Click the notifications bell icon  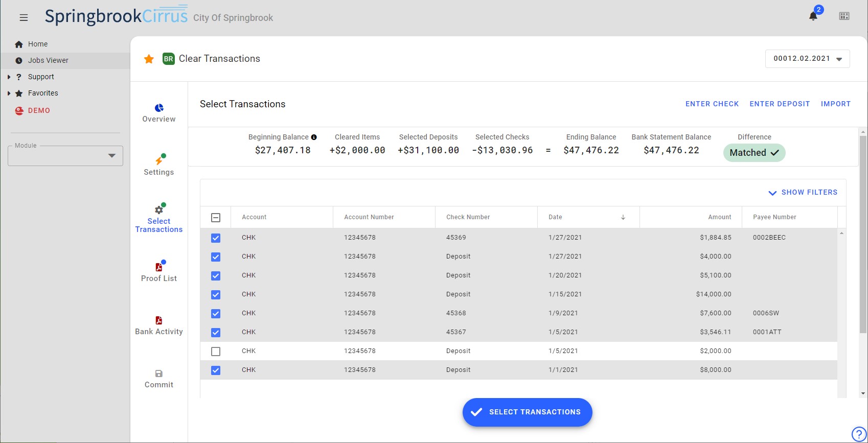pyautogui.click(x=813, y=16)
